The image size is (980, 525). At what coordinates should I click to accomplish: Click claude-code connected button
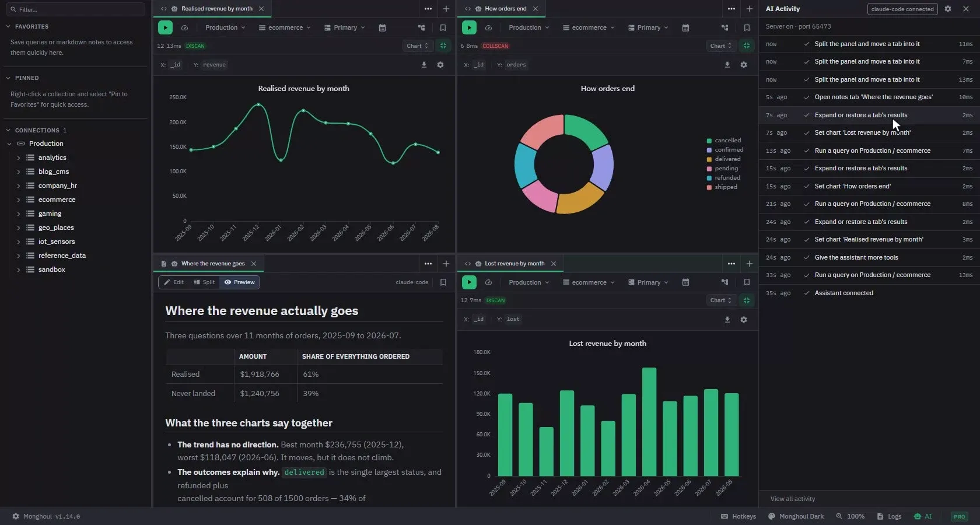902,9
